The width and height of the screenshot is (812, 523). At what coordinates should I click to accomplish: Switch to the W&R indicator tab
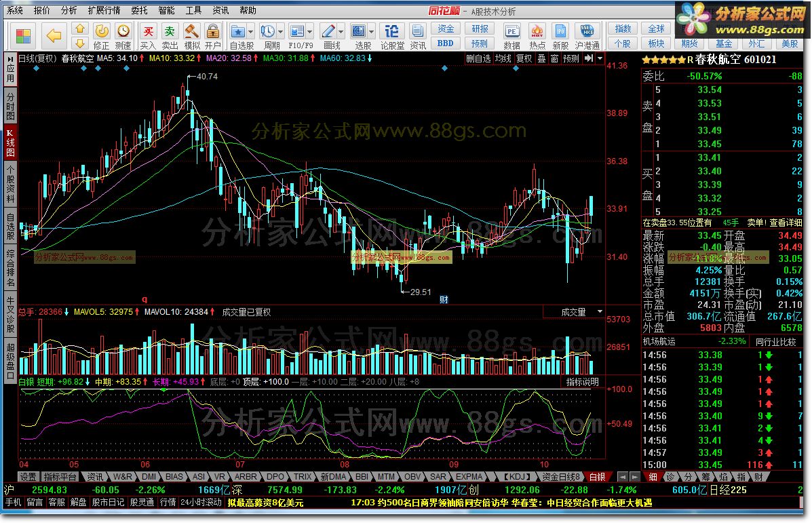tap(122, 476)
